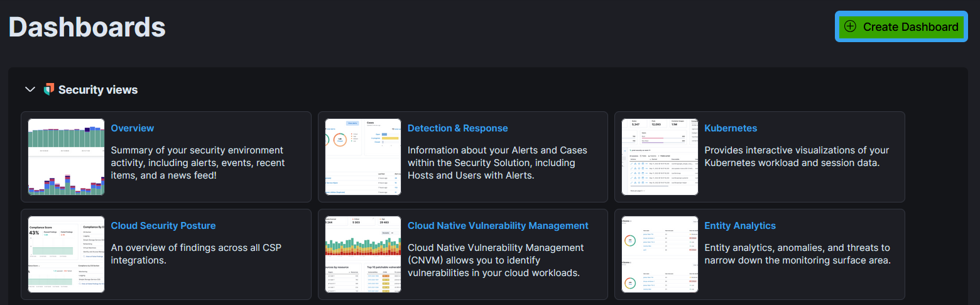
Task: Open the Detection & Response preview thumbnail
Action: coord(363,157)
